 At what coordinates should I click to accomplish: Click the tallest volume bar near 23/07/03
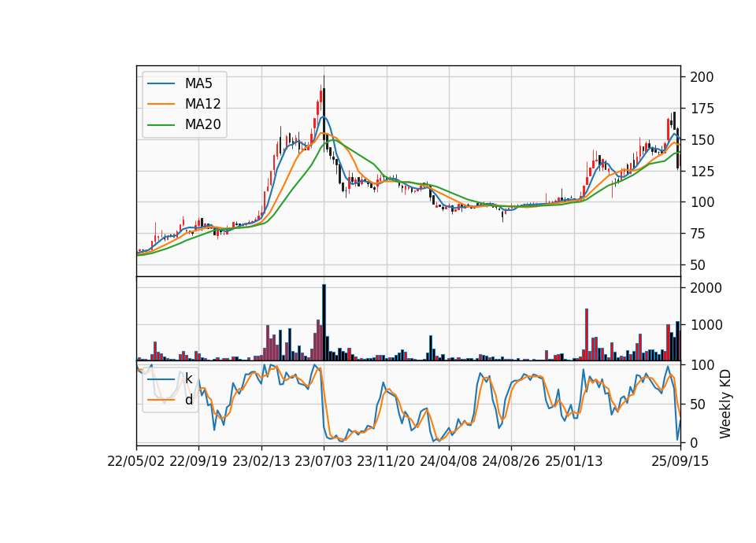coord(324,323)
